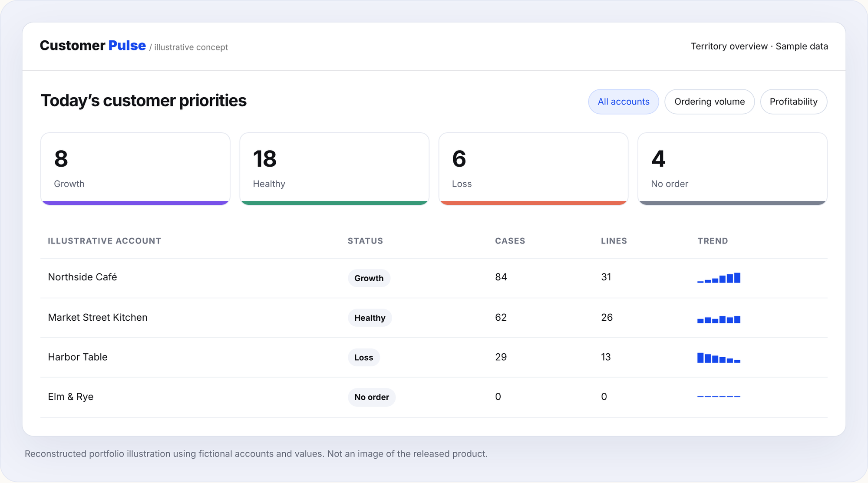Select the Elm & Rye account name

[71, 397]
